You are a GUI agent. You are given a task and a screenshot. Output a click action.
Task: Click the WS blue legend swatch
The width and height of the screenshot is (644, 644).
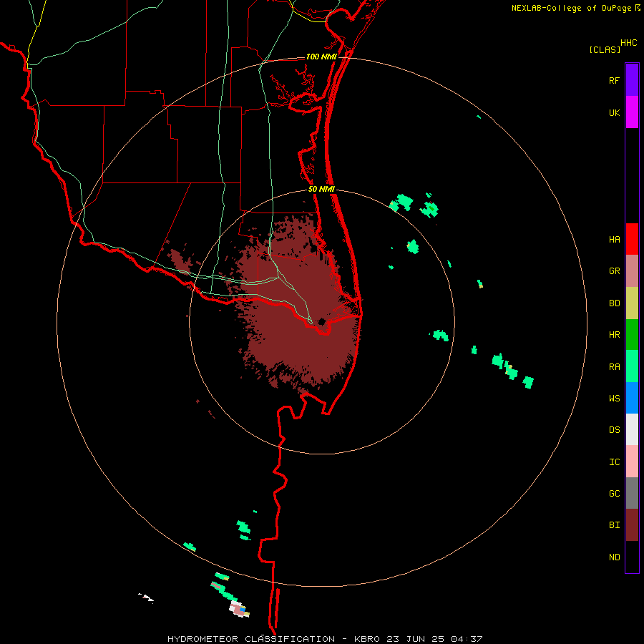pyautogui.click(x=632, y=398)
